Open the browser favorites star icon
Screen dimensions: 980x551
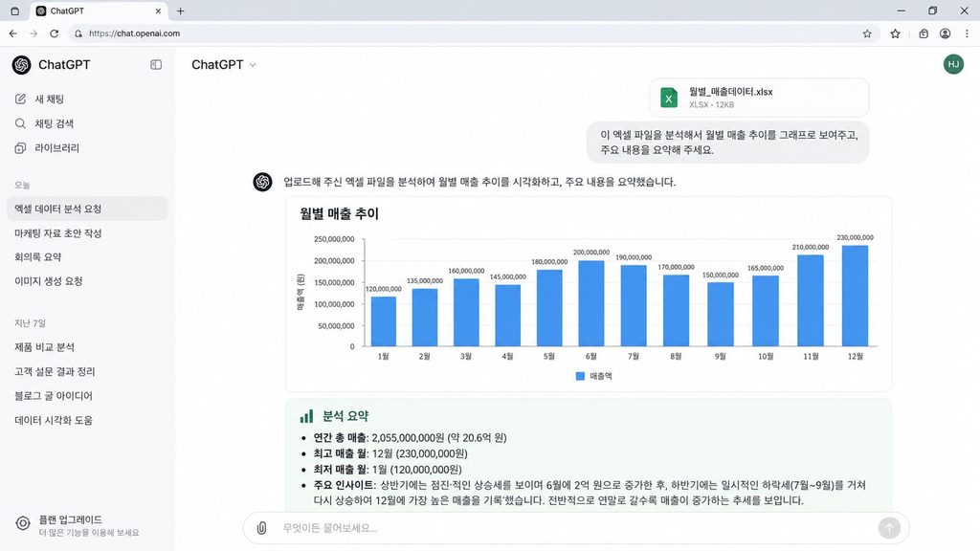tap(896, 33)
